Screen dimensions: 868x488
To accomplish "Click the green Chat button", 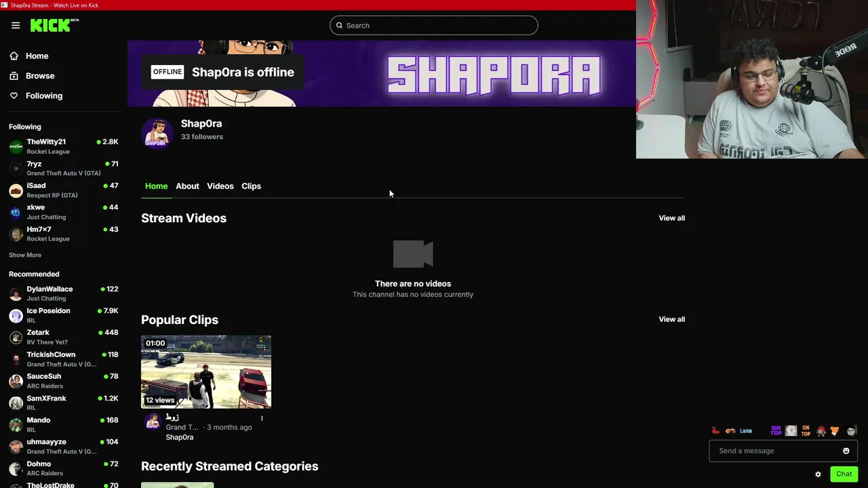I will click(844, 474).
